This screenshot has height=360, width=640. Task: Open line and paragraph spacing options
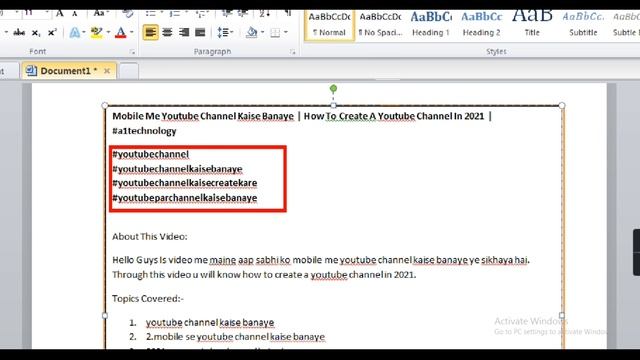click(224, 32)
